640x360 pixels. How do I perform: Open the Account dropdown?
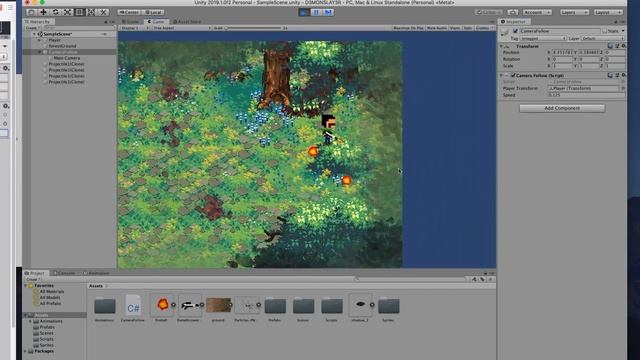[537, 12]
